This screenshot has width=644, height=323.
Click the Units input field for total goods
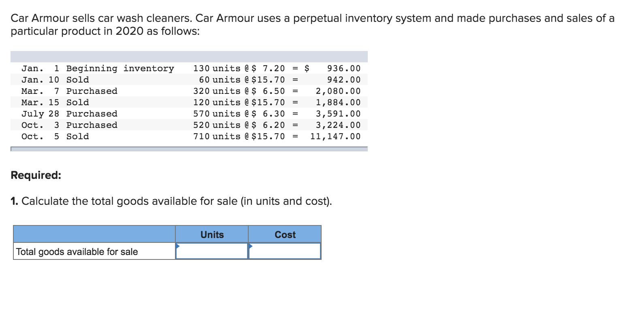point(212,251)
